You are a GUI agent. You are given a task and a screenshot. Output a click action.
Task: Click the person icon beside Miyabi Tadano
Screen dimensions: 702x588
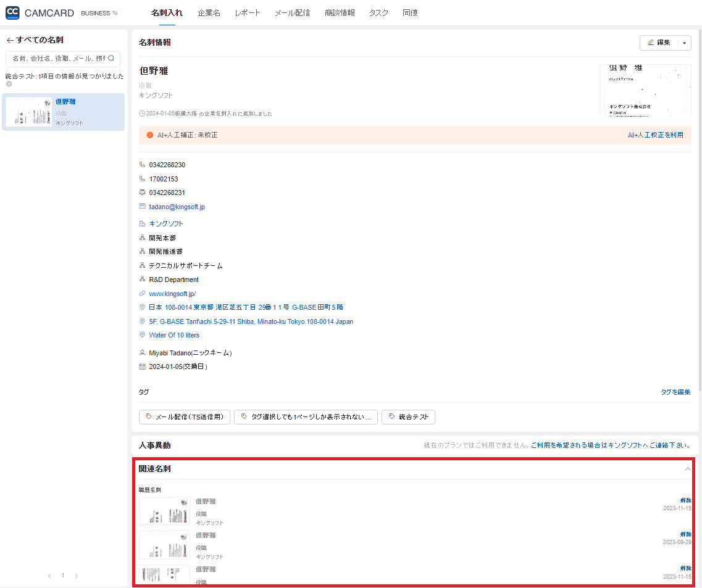pyautogui.click(x=143, y=353)
